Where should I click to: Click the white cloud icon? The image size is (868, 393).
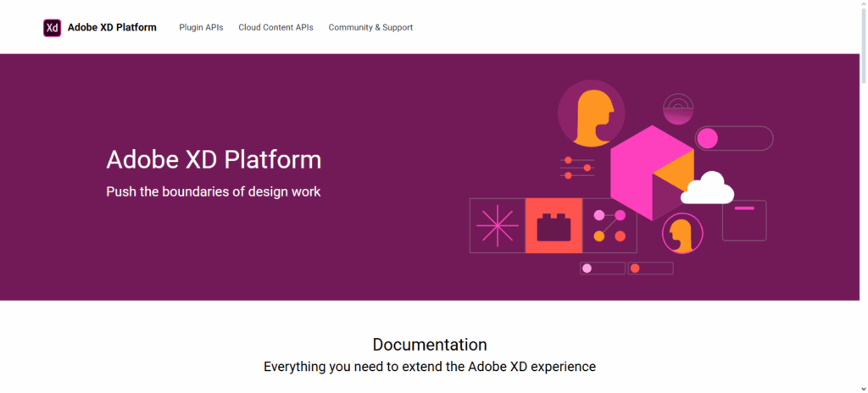707,189
